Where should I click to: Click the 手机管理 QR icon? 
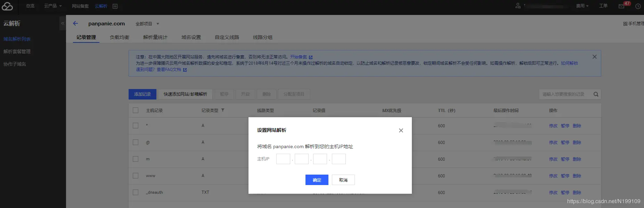pos(625,24)
